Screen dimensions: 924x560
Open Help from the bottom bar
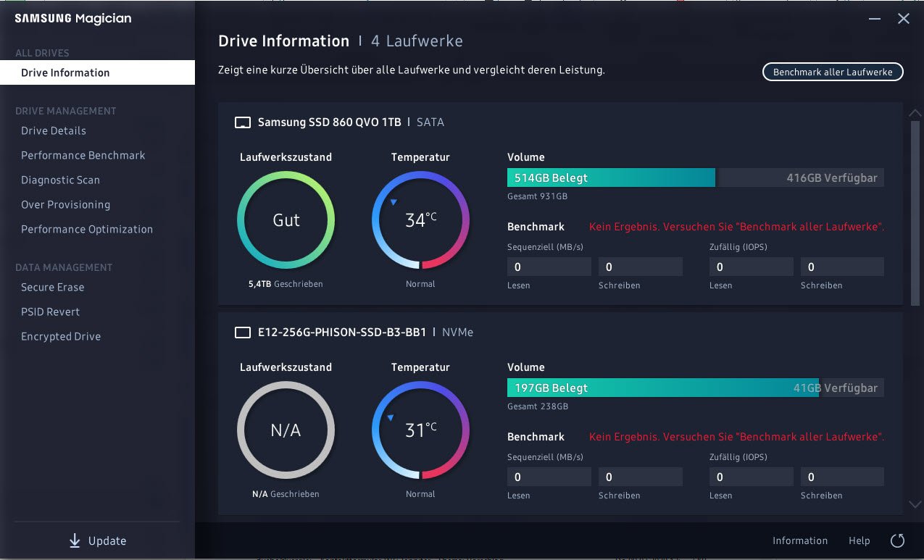point(859,540)
